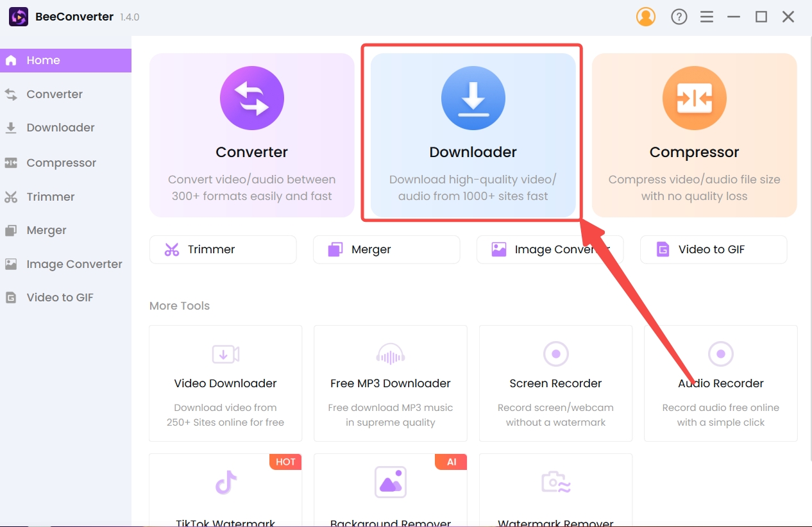Click the Audio Recorder record icon
Viewport: 812px width, 527px height.
pyautogui.click(x=721, y=353)
